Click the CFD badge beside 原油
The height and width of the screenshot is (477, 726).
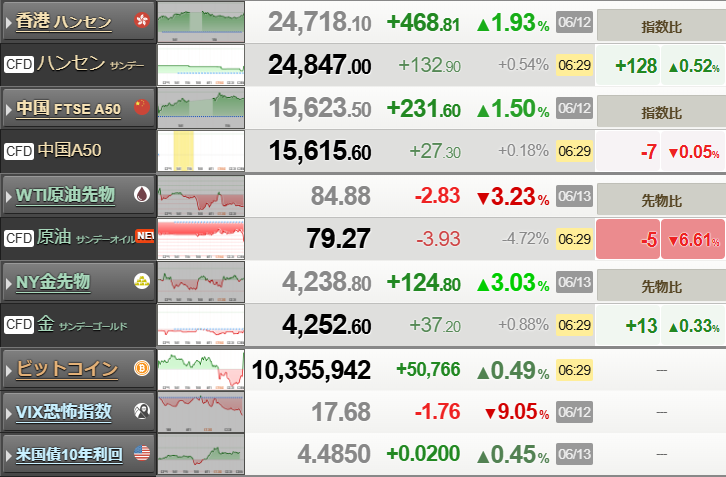(x=19, y=238)
